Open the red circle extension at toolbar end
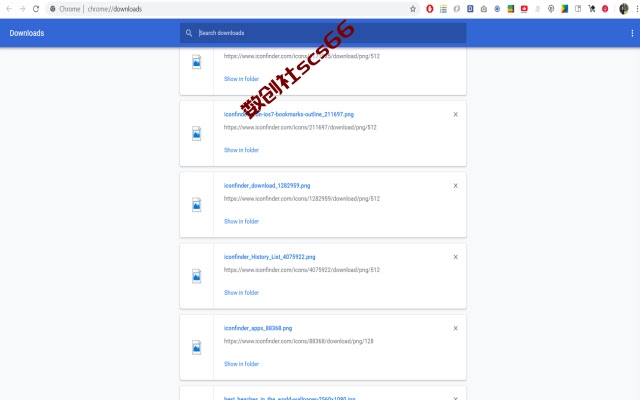The width and height of the screenshot is (640, 400). (605, 9)
